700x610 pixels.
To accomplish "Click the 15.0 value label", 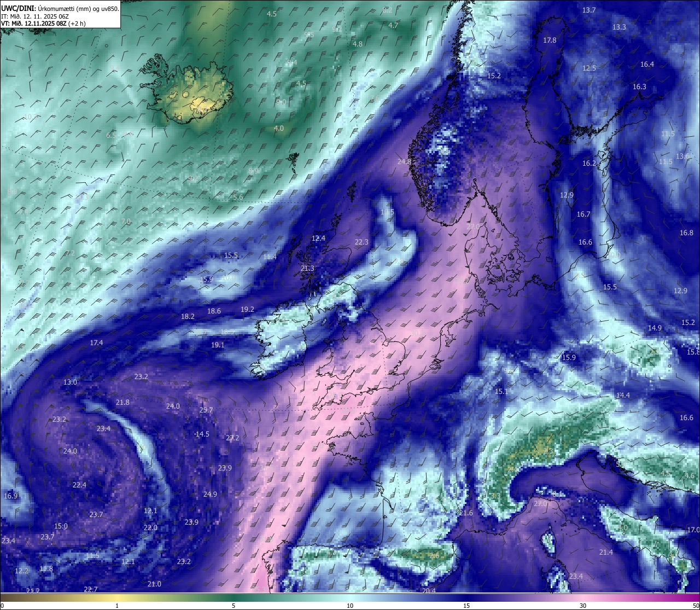I will (x=61, y=526).
